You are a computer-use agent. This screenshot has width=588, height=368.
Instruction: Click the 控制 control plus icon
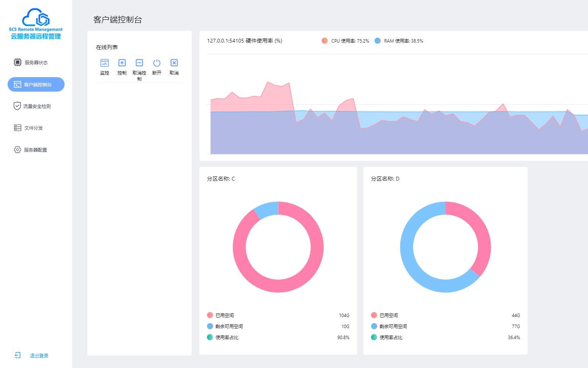click(122, 63)
